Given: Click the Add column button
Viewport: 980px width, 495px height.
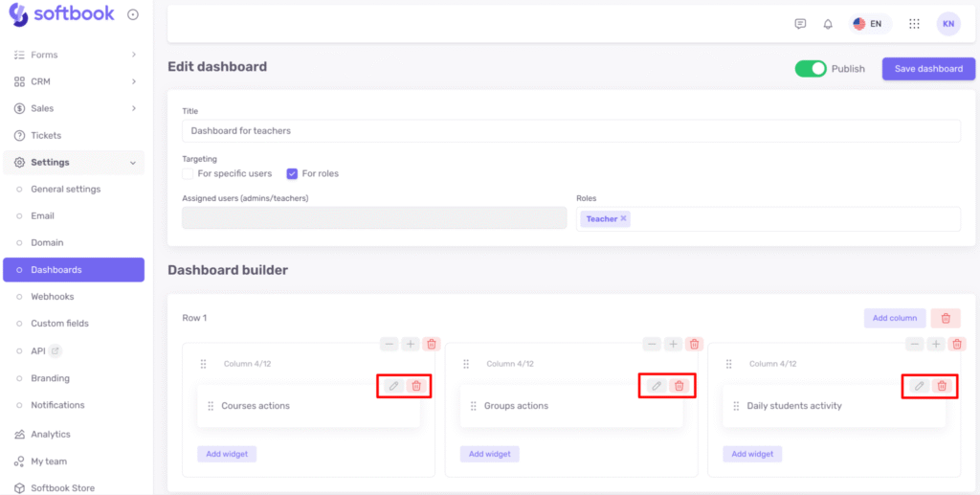Looking at the screenshot, I should 895,318.
